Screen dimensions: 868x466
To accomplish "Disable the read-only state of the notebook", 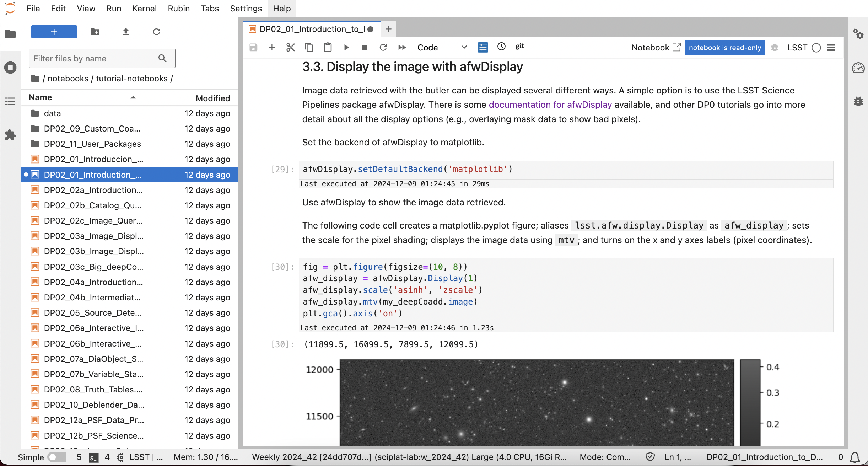I will pos(724,47).
